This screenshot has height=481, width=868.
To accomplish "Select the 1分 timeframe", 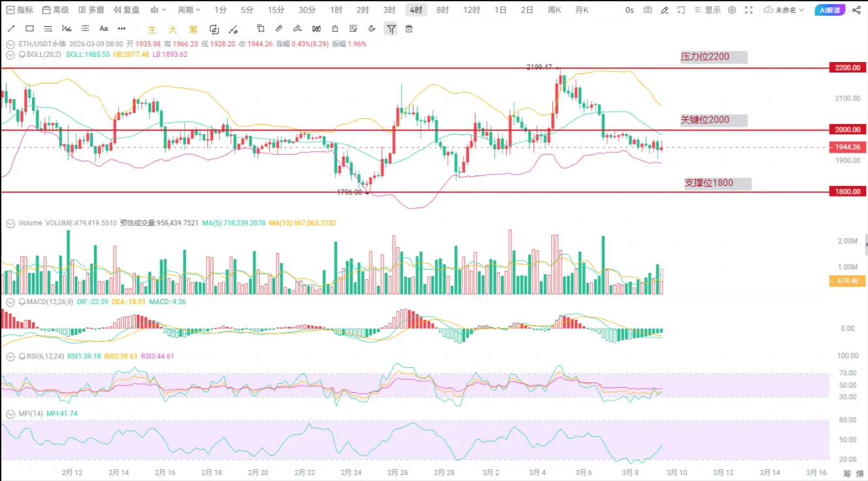I will pos(220,10).
